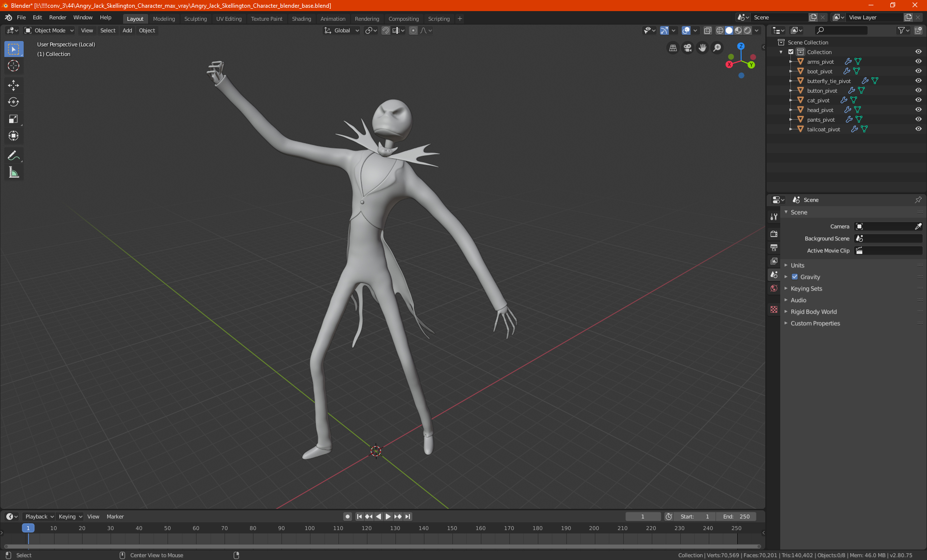
Task: Select the Annotate tool
Action: point(14,155)
